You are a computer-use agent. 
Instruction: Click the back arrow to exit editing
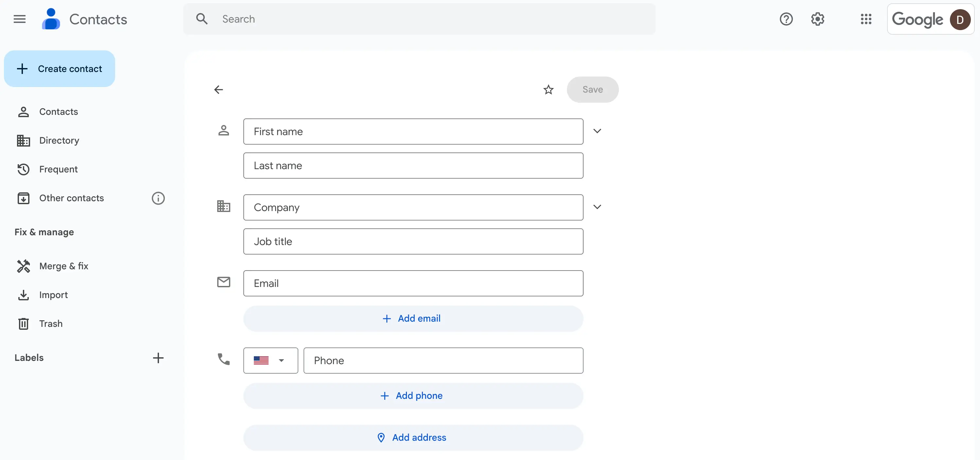click(219, 90)
